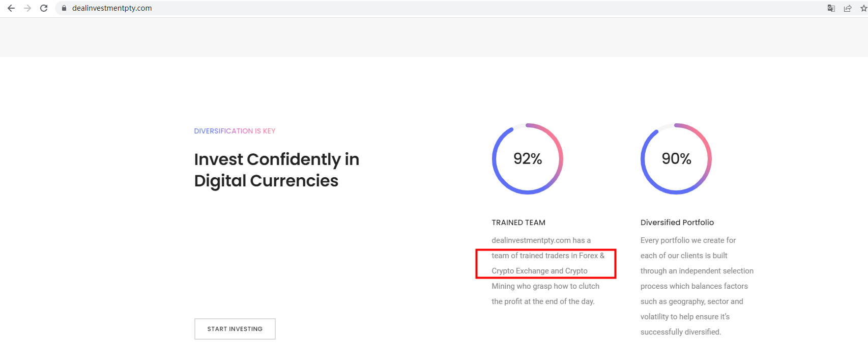Select the Diversified Portfolio heading
The width and height of the screenshot is (868, 358).
(677, 223)
